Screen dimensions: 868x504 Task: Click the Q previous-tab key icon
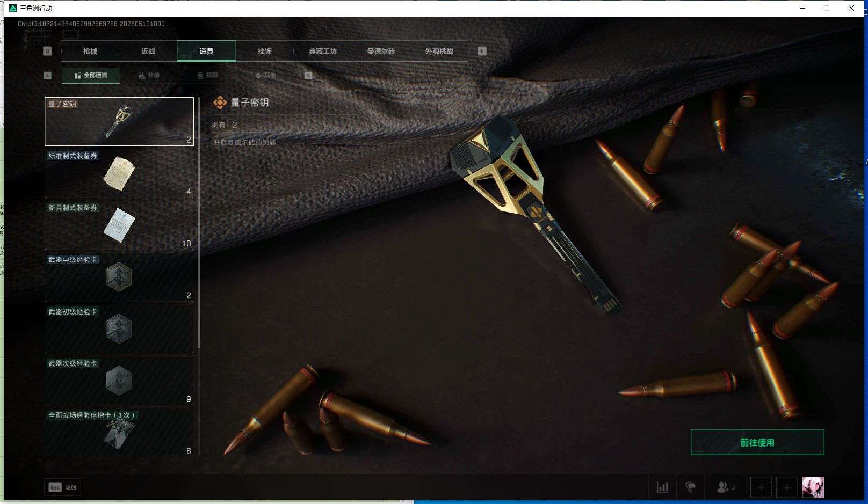(x=47, y=51)
